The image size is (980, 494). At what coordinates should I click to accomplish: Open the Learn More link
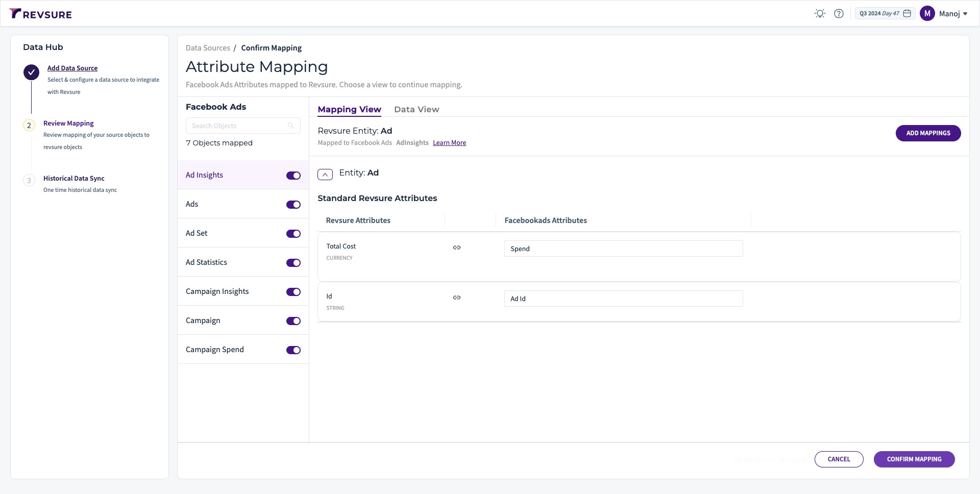tap(449, 143)
